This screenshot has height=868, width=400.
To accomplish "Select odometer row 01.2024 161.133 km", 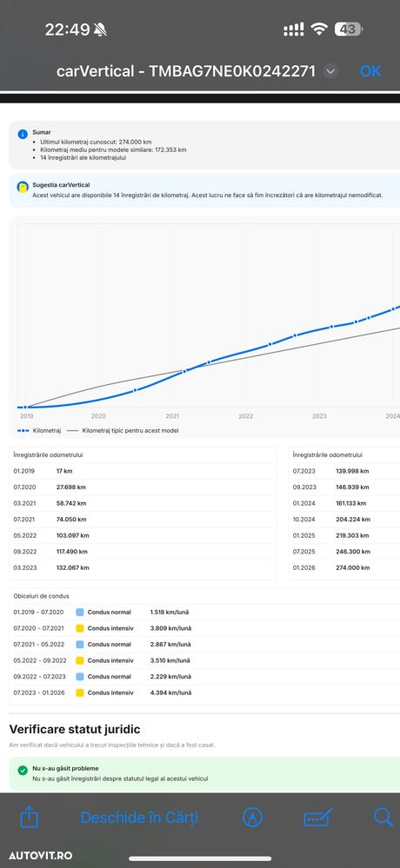I will 346,503.
